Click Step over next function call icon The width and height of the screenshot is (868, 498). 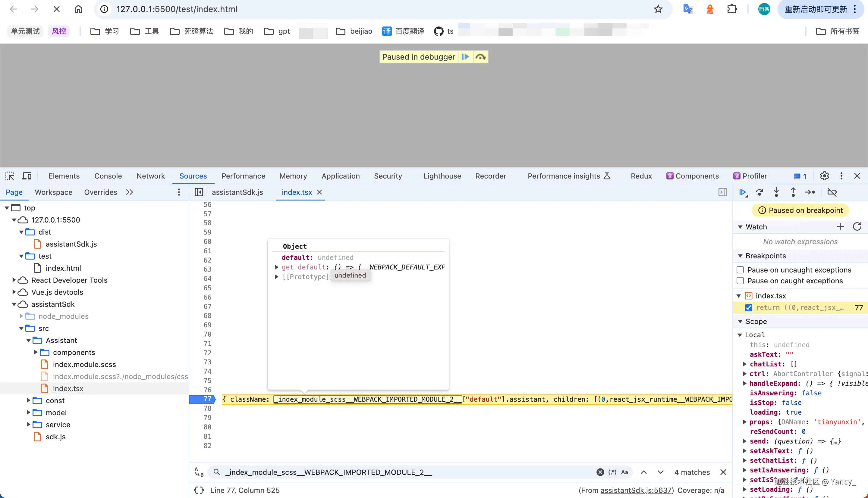click(759, 192)
